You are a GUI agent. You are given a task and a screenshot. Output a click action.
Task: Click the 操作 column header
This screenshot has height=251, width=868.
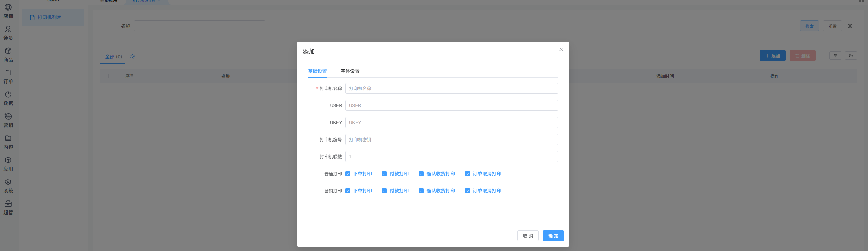[775, 76]
